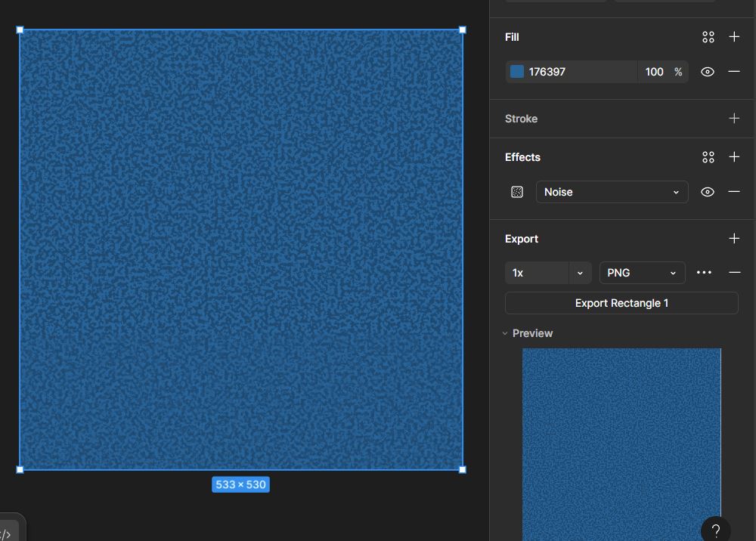Remove the export setting with minus
Viewport: 756px width, 541px height.
[x=734, y=272]
